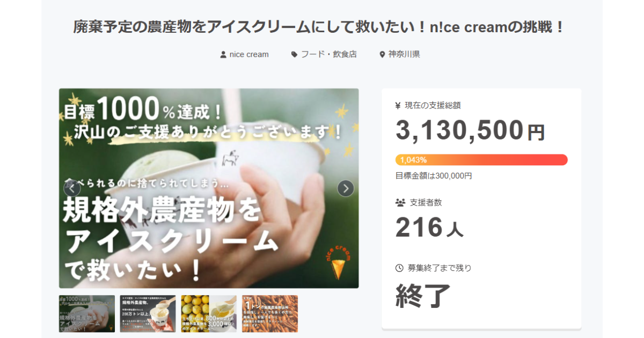Click the yen icon next to 現在の支援総額
Screen dimensions: 644x338
tap(398, 106)
